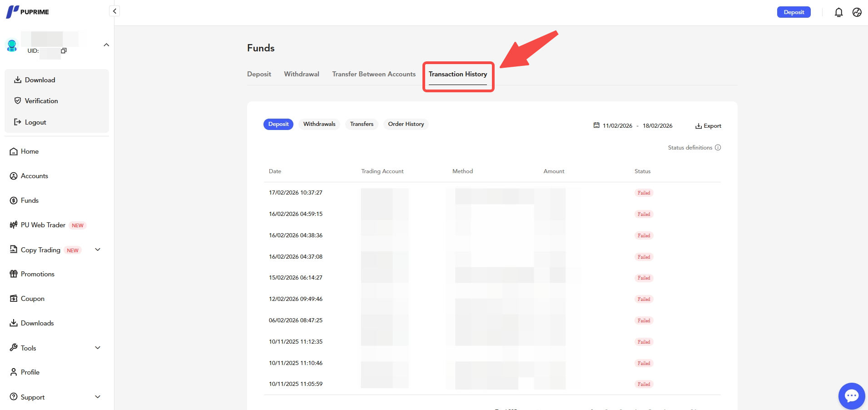Viewport: 868px width, 410px height.
Task: Expand the Copy Trading menu
Action: coord(98,250)
